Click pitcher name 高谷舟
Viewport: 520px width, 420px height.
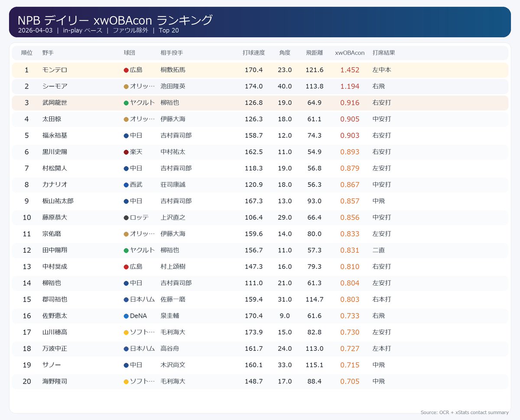tap(170, 348)
